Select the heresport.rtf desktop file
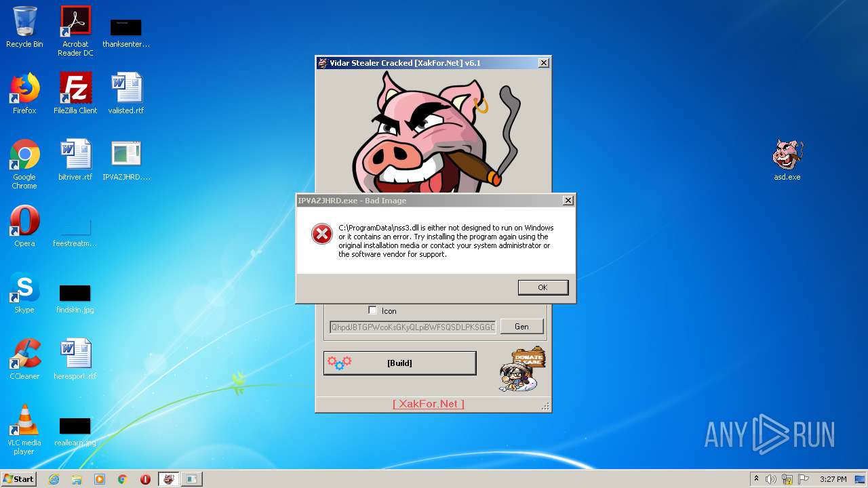Image resolution: width=868 pixels, height=488 pixels. (x=75, y=359)
